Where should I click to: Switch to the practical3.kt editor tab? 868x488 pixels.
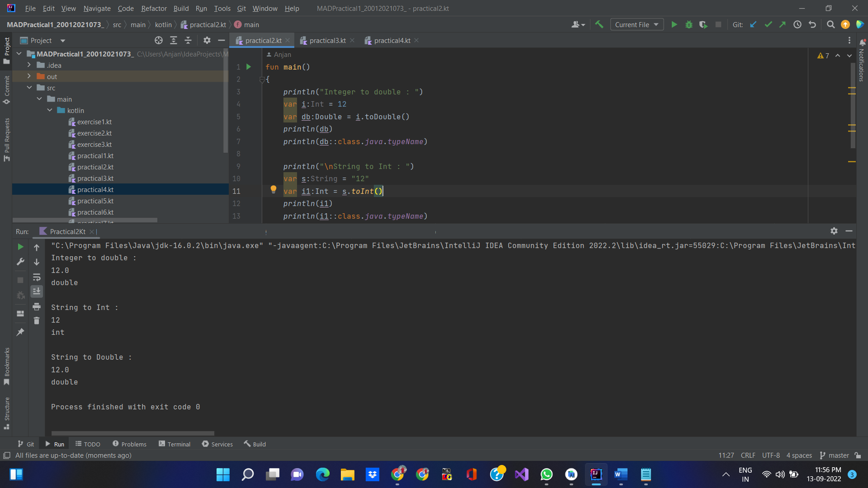point(327,40)
